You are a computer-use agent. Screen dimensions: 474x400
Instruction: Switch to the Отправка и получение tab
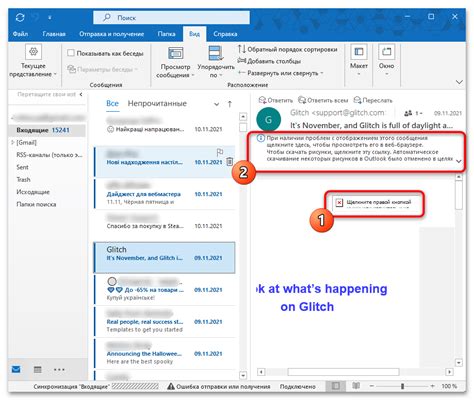point(111,34)
